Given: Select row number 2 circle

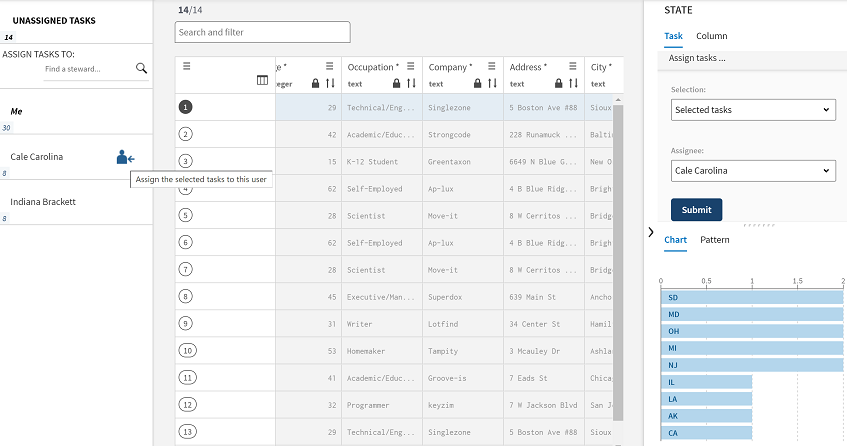Looking at the screenshot, I should tap(186, 132).
